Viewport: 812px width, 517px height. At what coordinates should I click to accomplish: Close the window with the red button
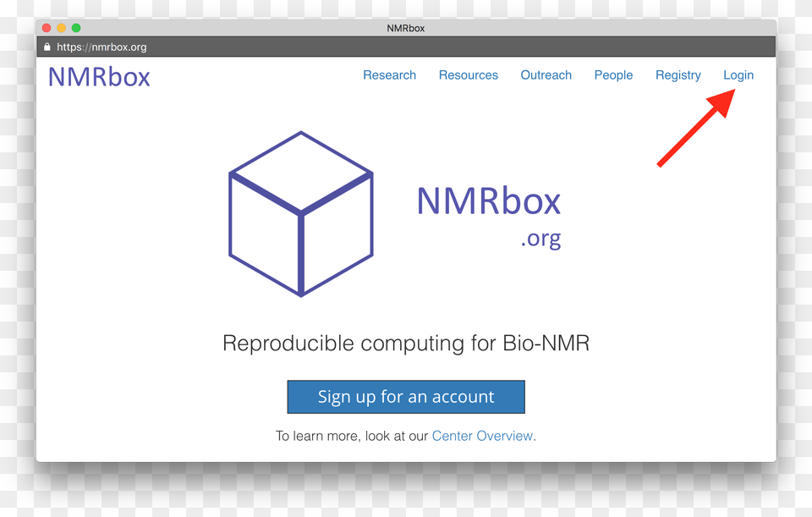coord(47,28)
